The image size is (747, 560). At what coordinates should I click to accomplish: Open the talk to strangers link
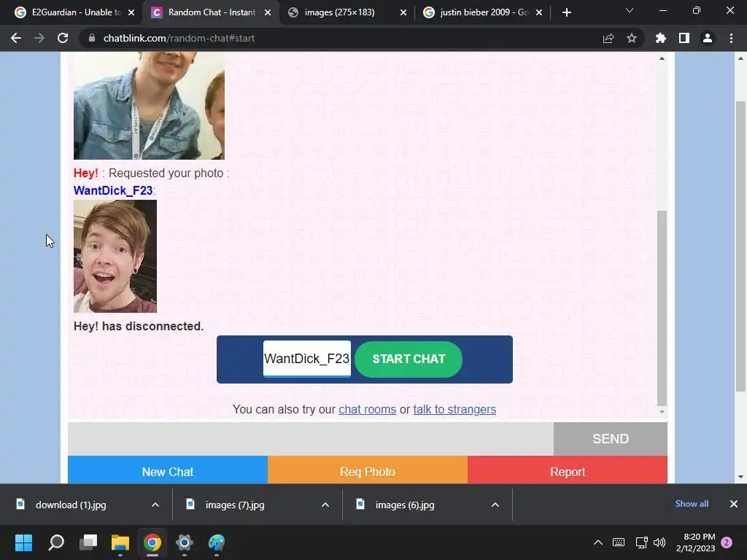[x=454, y=410]
